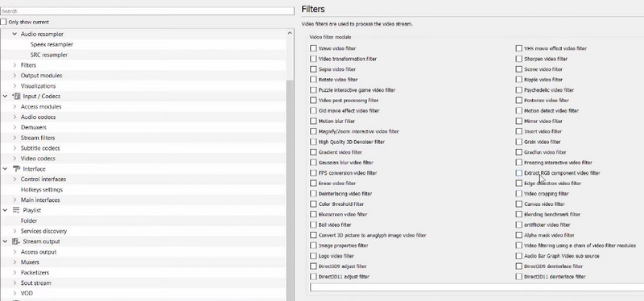The image size is (644, 301).
Task: Tick the Sepia video filter checkbox
Action: tap(313, 69)
